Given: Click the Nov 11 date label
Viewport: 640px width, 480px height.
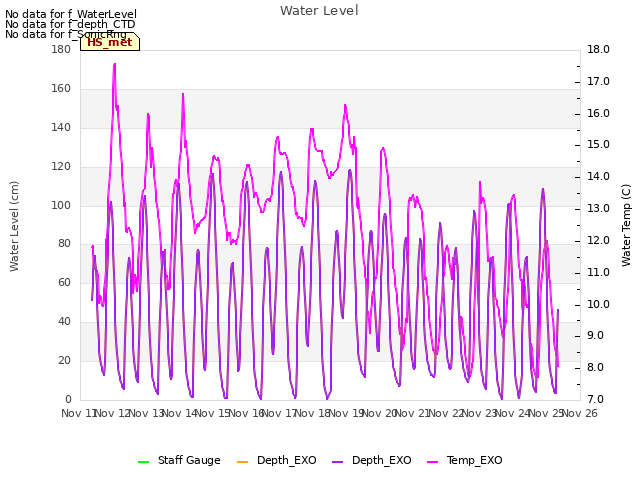Looking at the screenshot, I should pos(78,413).
